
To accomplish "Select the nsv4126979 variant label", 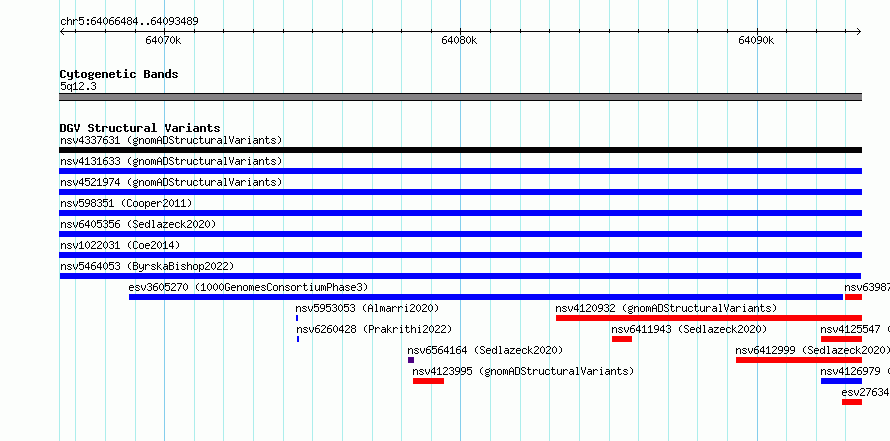I will [855, 371].
